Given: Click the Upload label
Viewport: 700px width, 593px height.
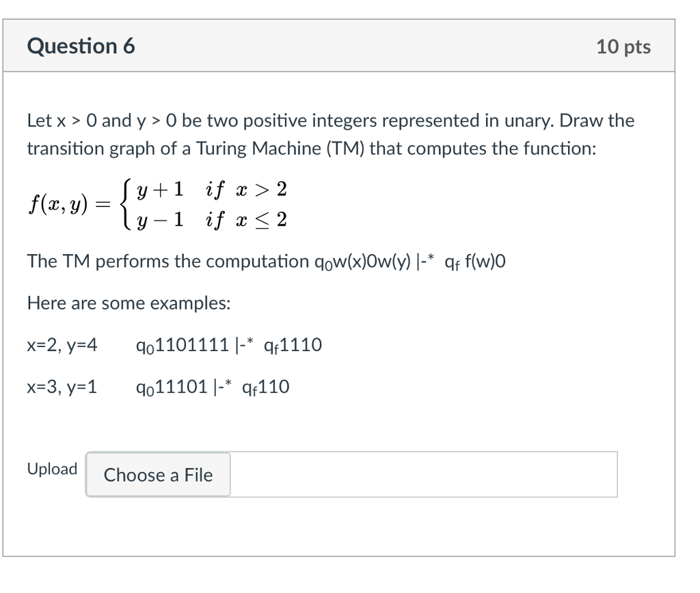Looking at the screenshot, I should pos(52,469).
